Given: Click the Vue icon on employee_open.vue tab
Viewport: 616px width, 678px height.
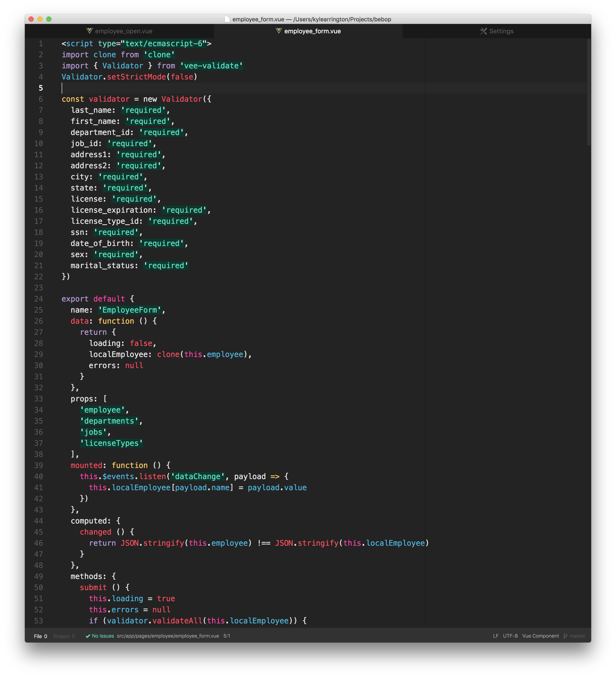Looking at the screenshot, I should [89, 31].
